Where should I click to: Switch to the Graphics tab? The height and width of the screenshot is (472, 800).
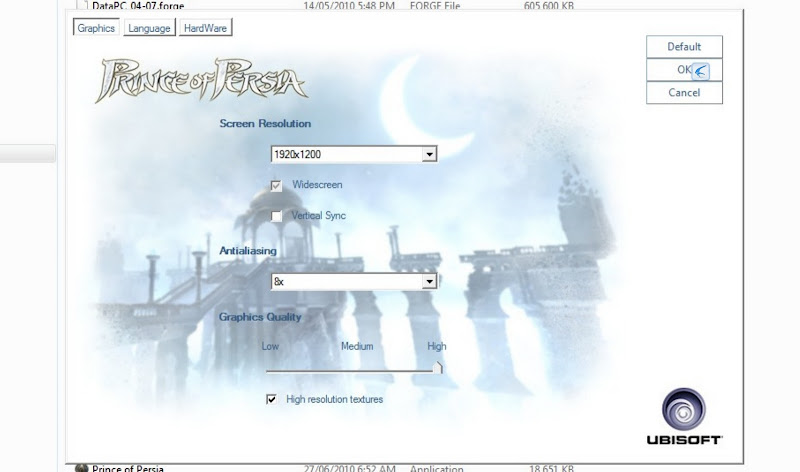96,28
